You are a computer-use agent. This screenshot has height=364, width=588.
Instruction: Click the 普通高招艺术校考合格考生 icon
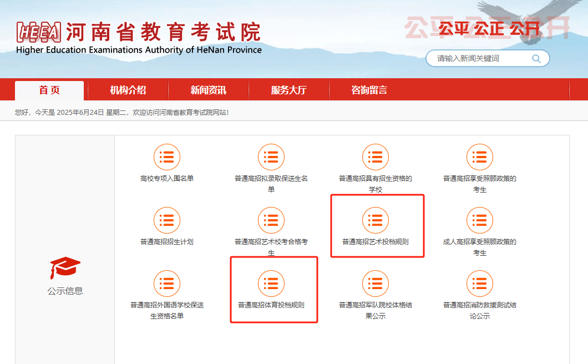pyautogui.click(x=271, y=220)
